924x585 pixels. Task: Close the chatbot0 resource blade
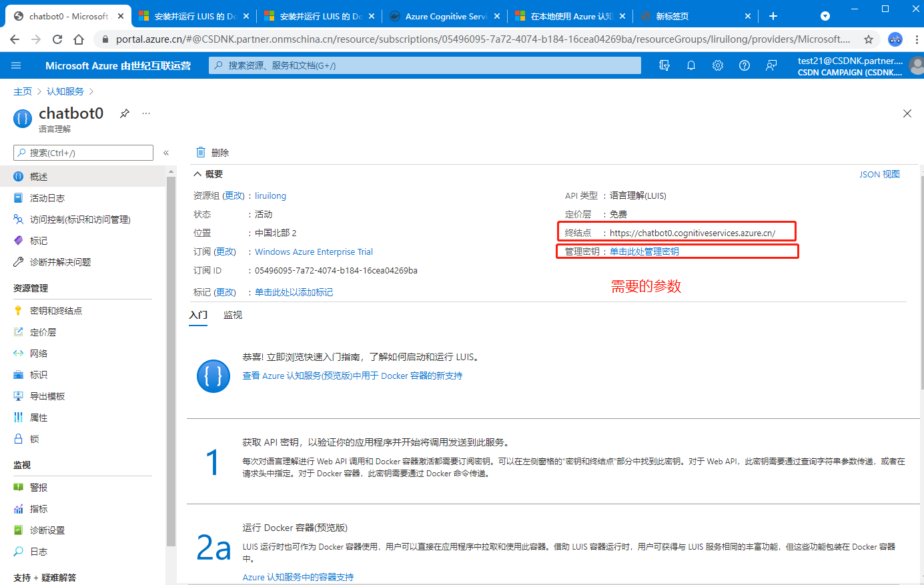coord(907,113)
